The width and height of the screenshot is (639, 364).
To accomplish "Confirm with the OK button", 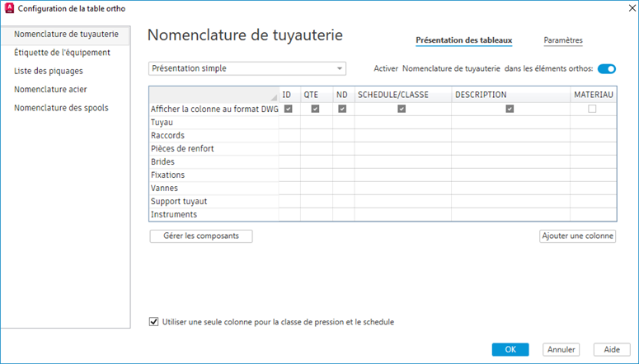I will 510,349.
